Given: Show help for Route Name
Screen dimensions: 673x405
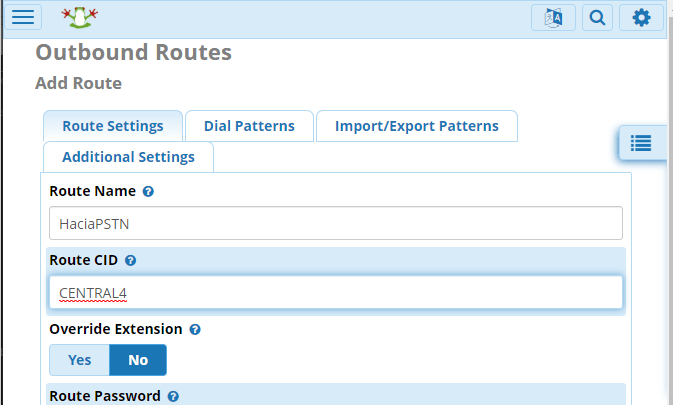Looking at the screenshot, I should pyautogui.click(x=148, y=191).
